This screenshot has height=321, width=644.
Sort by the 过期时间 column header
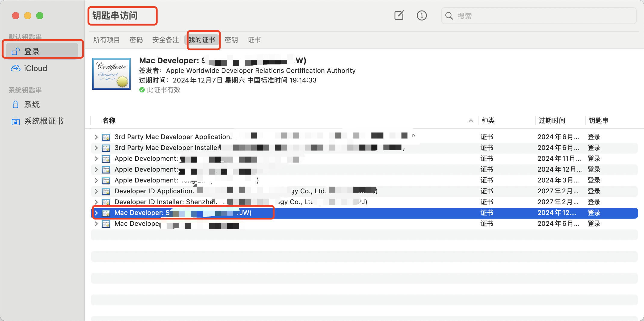point(552,120)
